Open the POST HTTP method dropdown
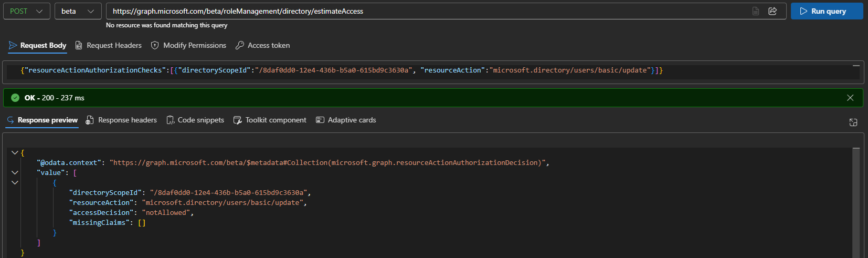Screen dimensions: 868x258 tap(27, 11)
